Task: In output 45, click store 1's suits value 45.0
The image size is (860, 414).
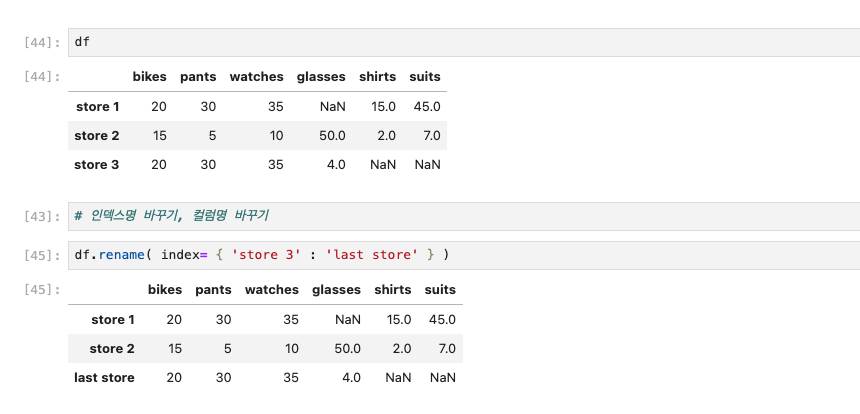Action: 442,320
